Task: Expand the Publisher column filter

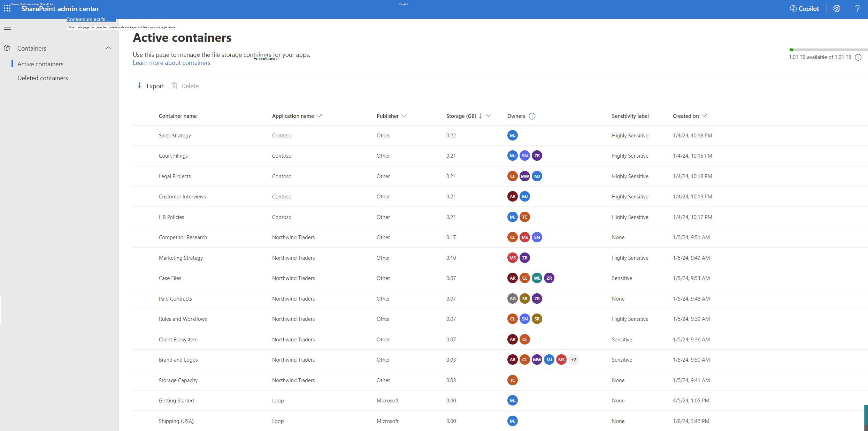Action: (x=405, y=115)
